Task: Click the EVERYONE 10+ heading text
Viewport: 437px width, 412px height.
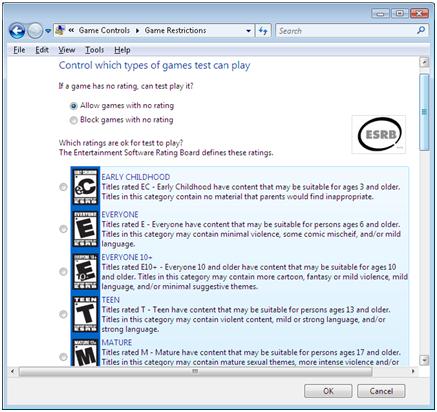Action: (x=127, y=257)
